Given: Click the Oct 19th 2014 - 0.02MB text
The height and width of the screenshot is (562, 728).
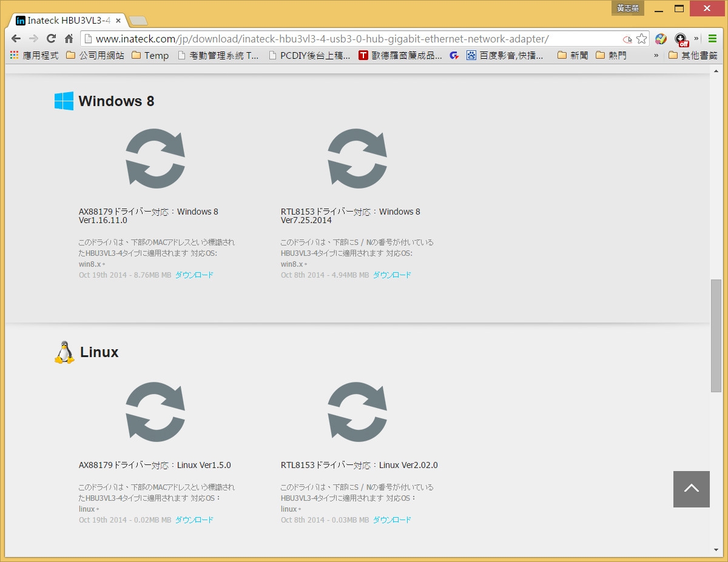Looking at the screenshot, I should pos(125,520).
